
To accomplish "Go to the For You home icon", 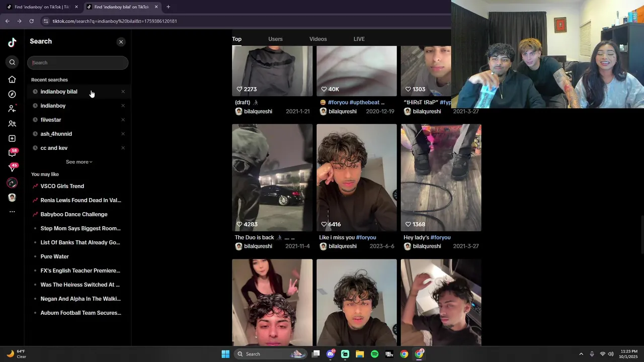I will (x=12, y=79).
